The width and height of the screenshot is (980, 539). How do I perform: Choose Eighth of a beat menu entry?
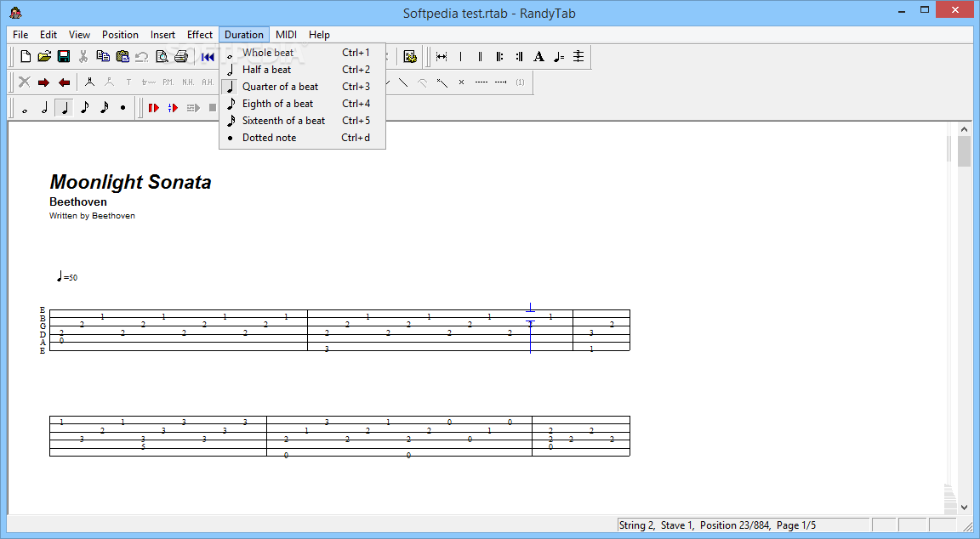pyautogui.click(x=303, y=104)
